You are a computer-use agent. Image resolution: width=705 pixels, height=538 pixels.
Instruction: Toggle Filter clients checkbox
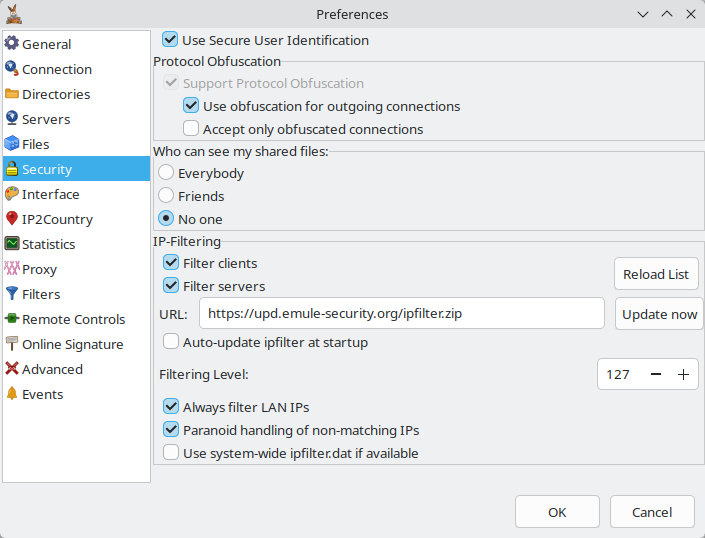pos(171,262)
